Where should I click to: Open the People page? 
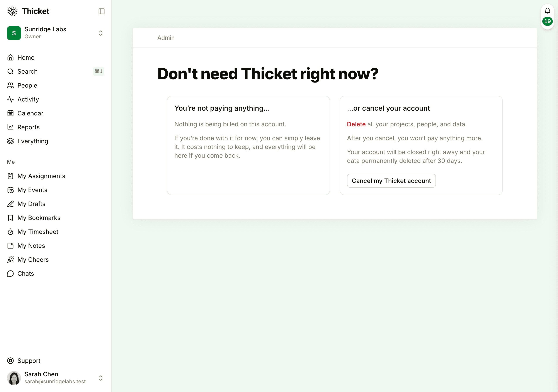pyautogui.click(x=56, y=86)
